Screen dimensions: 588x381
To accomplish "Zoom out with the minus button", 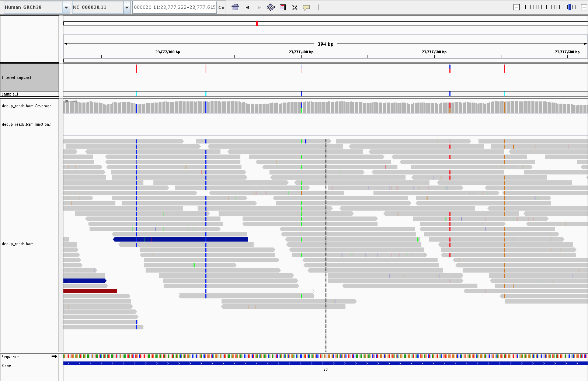I will tap(516, 7).
